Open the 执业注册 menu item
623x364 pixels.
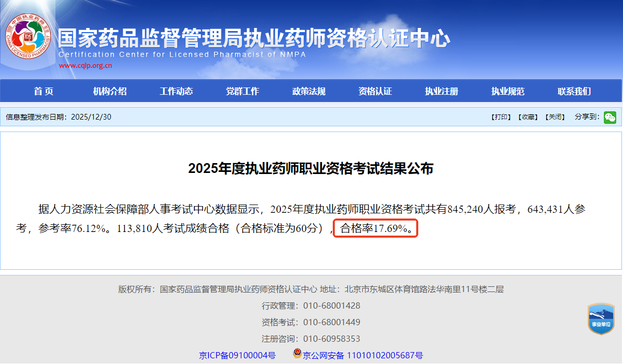point(442,92)
